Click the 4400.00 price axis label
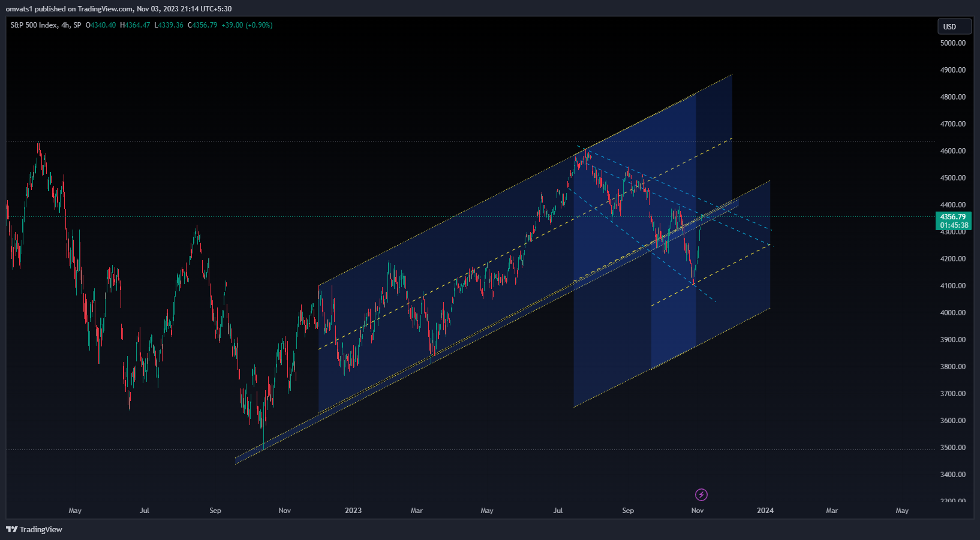The width and height of the screenshot is (980, 540). (953, 205)
